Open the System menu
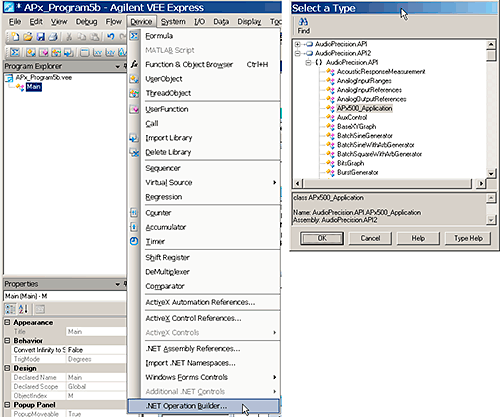The image size is (500, 417). click(x=173, y=22)
